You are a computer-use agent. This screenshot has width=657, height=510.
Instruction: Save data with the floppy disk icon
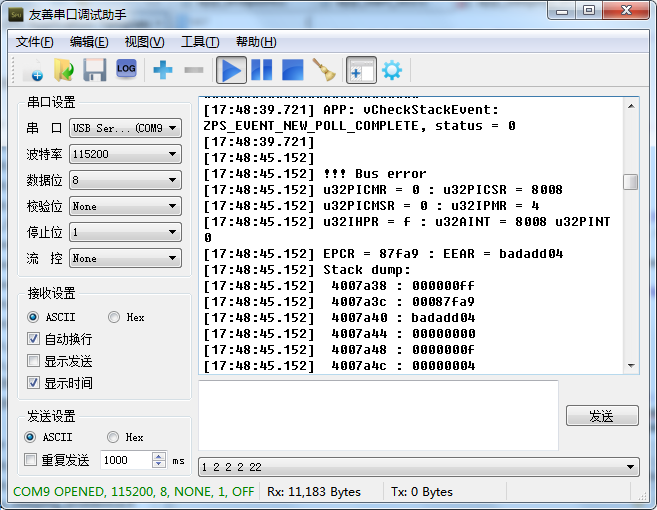95,70
